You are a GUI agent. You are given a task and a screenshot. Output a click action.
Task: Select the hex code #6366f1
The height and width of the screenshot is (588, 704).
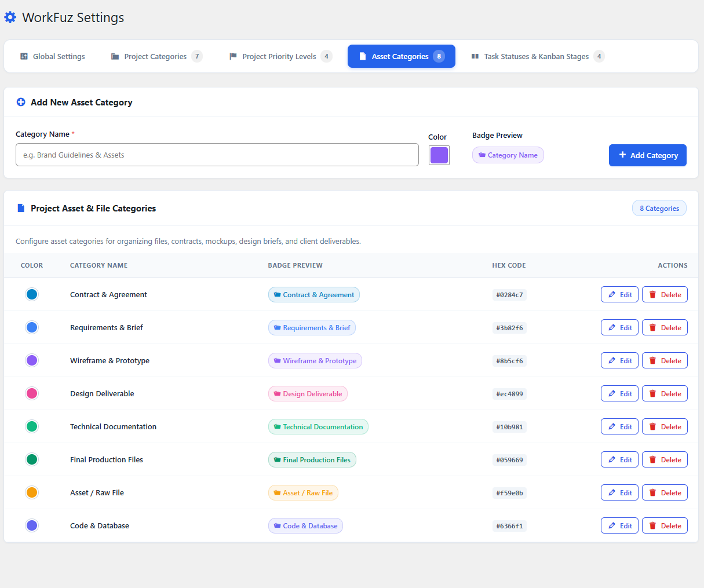pos(509,526)
